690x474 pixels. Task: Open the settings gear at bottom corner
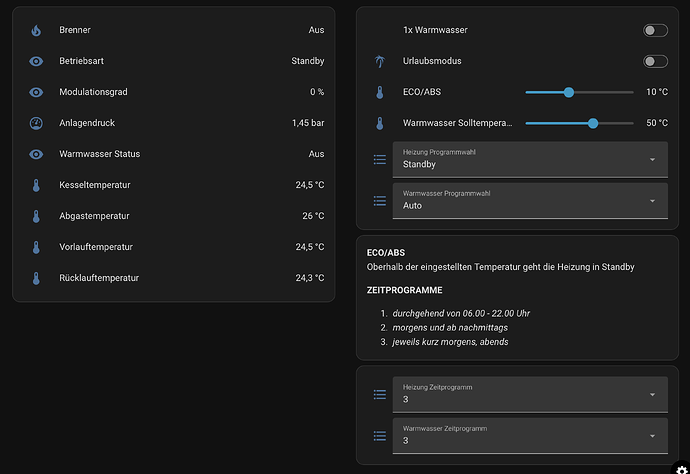tap(682, 469)
